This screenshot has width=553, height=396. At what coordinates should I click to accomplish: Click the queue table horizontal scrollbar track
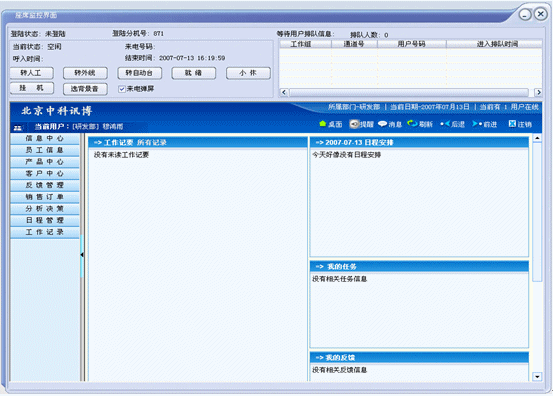point(409,92)
